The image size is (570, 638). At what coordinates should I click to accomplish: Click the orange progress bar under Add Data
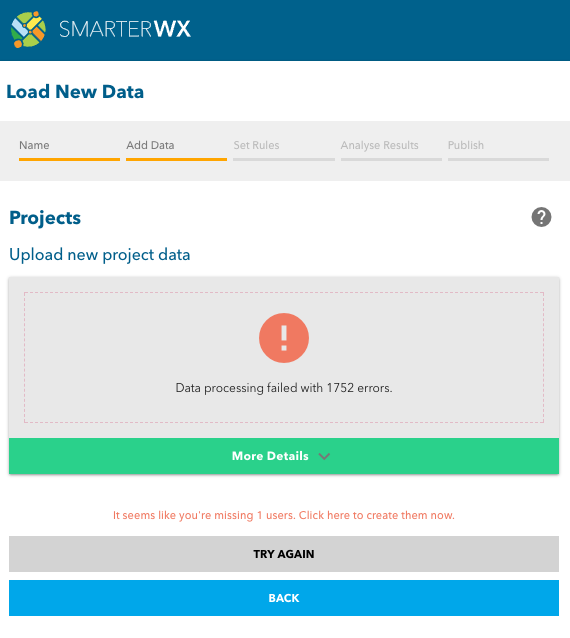pos(176,160)
